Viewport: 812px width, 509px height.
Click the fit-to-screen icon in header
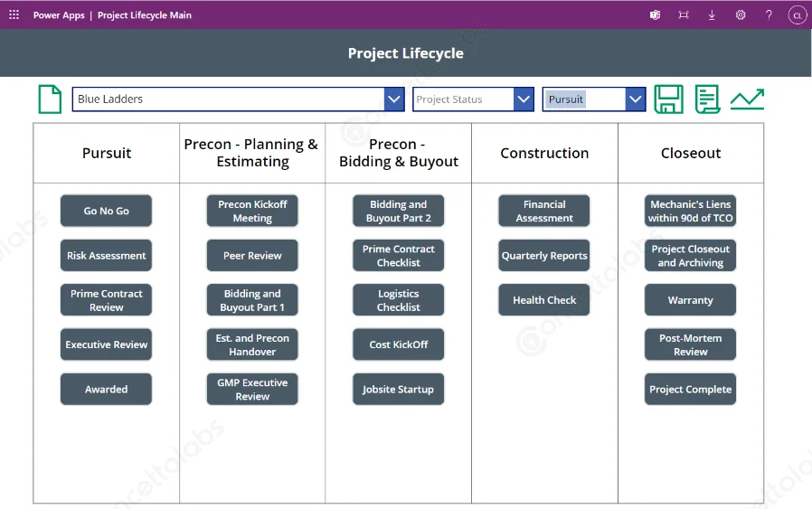click(684, 15)
